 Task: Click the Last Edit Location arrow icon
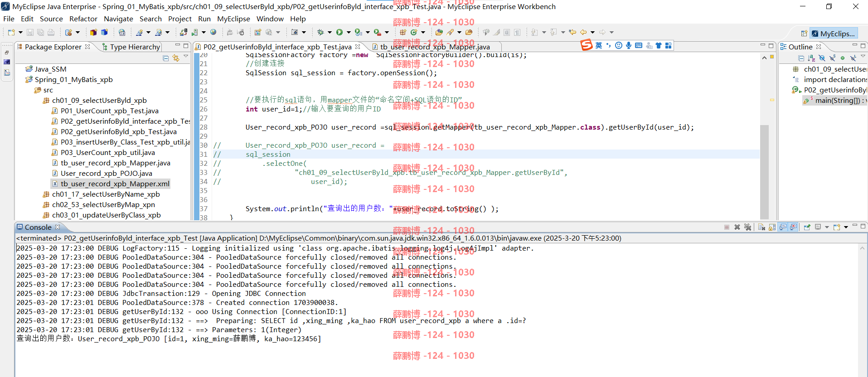(572, 32)
